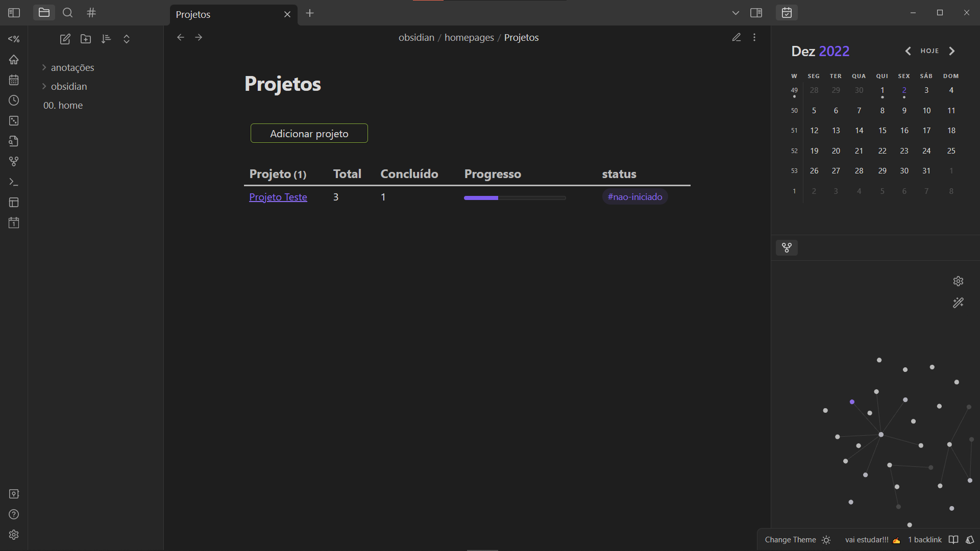Open the command palette ribbon icon
The width and height of the screenshot is (980, 551).
click(x=14, y=182)
